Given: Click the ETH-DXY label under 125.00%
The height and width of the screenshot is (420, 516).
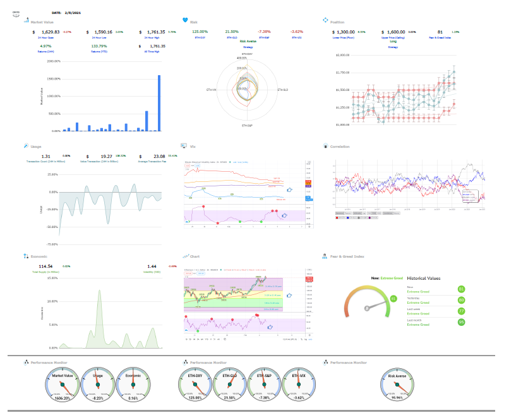Looking at the screenshot, I should pyautogui.click(x=200, y=38).
